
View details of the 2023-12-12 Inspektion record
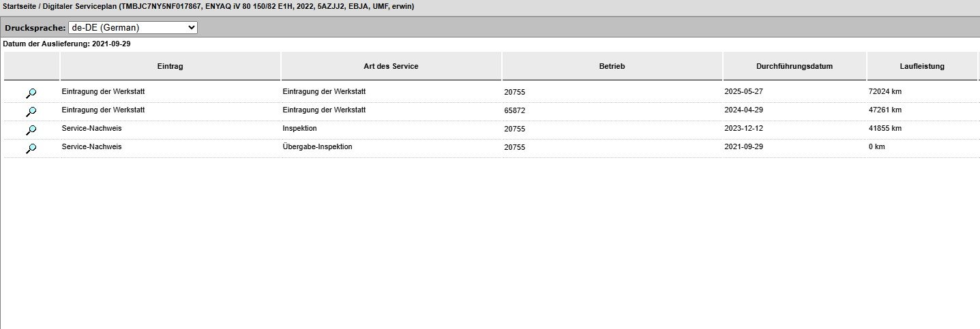coord(31,129)
